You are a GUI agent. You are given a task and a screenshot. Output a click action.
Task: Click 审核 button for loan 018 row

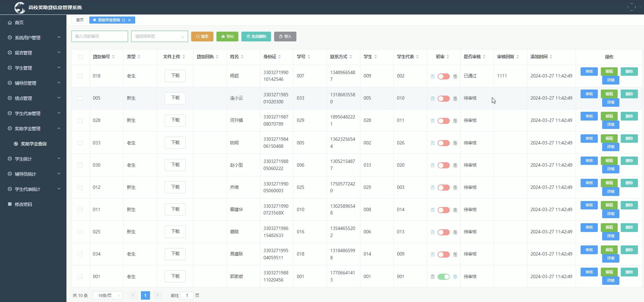pos(589,71)
